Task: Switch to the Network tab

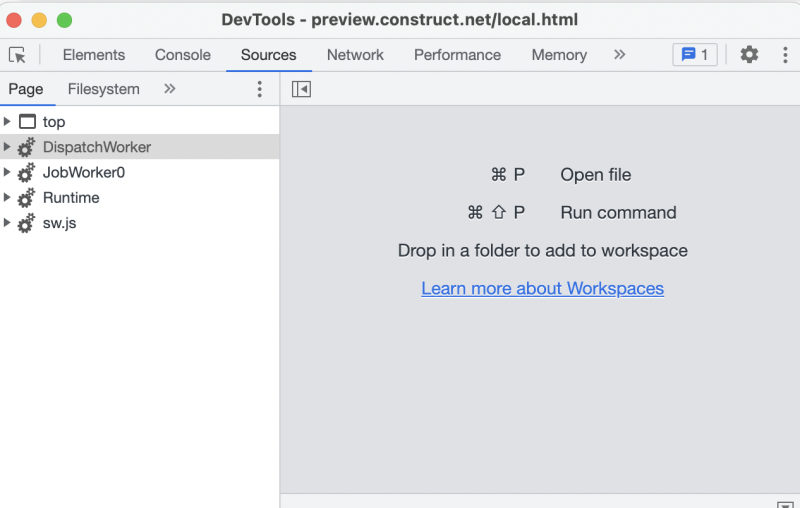Action: 355,55
